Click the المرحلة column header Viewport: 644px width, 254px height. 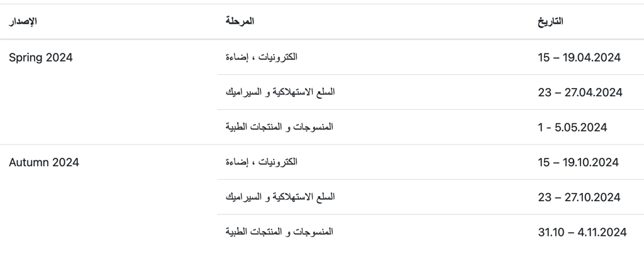(x=240, y=21)
